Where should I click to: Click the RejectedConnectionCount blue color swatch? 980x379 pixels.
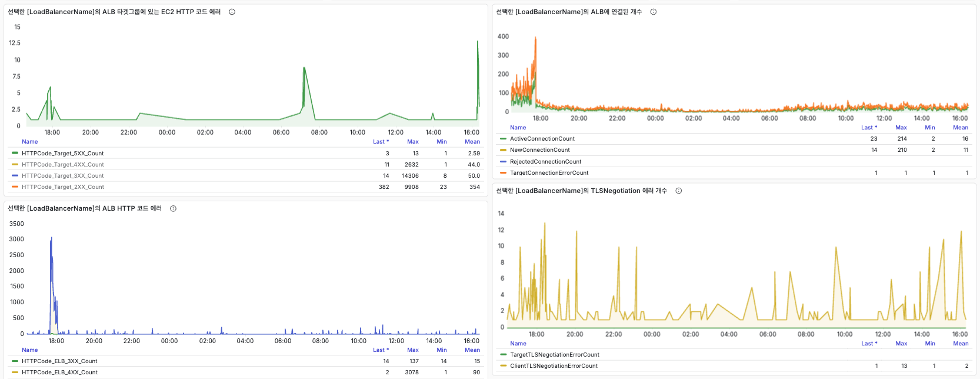(503, 162)
